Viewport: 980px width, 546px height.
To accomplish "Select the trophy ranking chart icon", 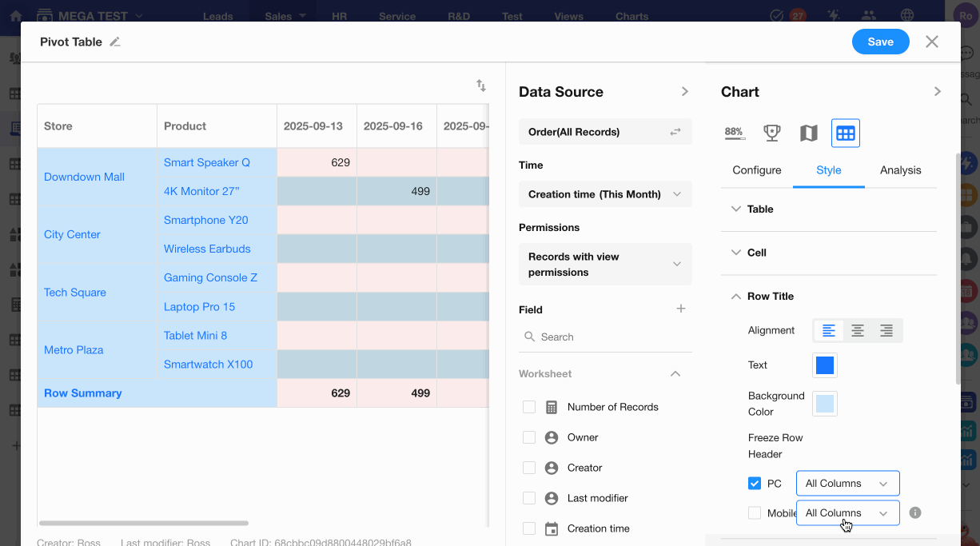I will click(x=771, y=133).
